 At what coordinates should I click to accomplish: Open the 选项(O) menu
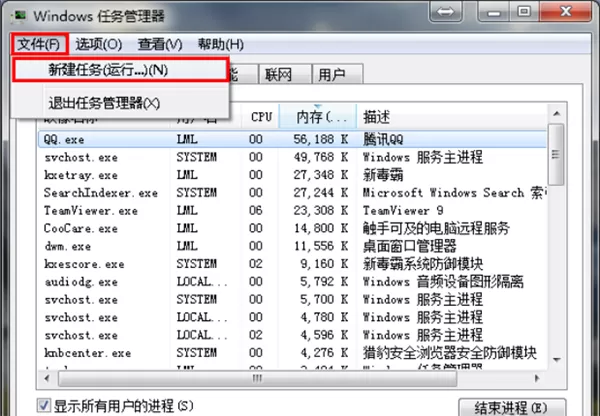click(x=99, y=44)
